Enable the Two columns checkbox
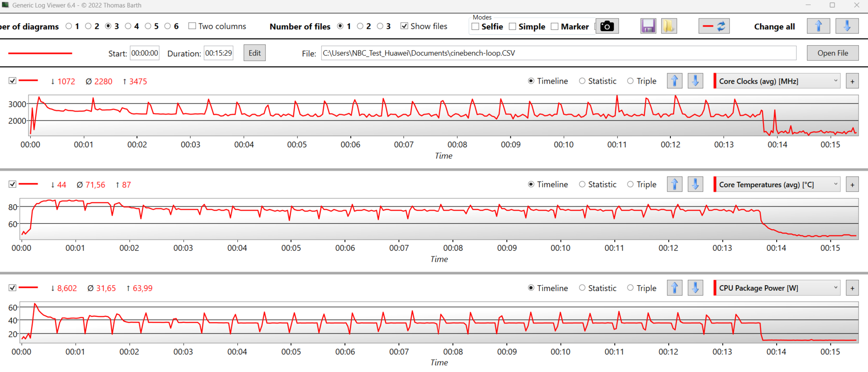Viewport: 868px width, 372px height. [192, 26]
